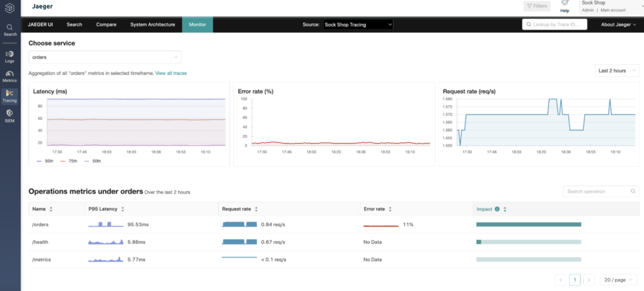Viewport: 644px width, 291px height.
Task: Click the Impact info icon
Action: pos(497,209)
